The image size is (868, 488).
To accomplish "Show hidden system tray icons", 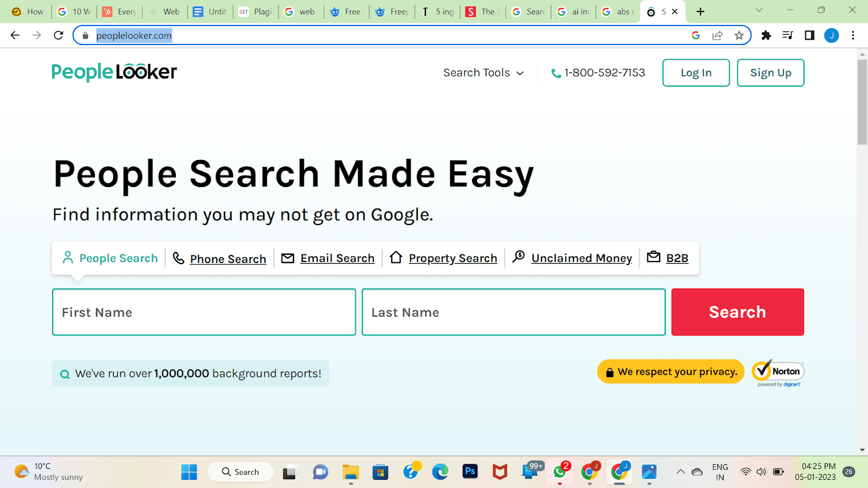I will point(680,472).
